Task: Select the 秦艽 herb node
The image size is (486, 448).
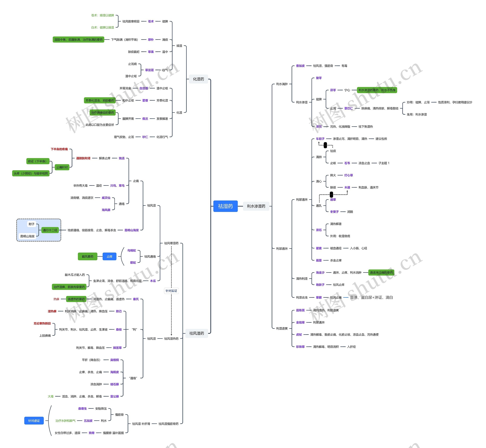Action: [136, 299]
